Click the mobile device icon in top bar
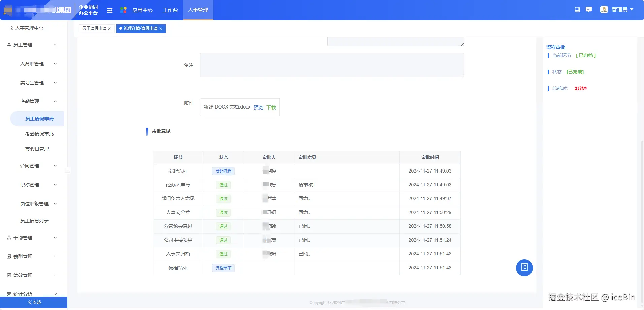 point(577,10)
